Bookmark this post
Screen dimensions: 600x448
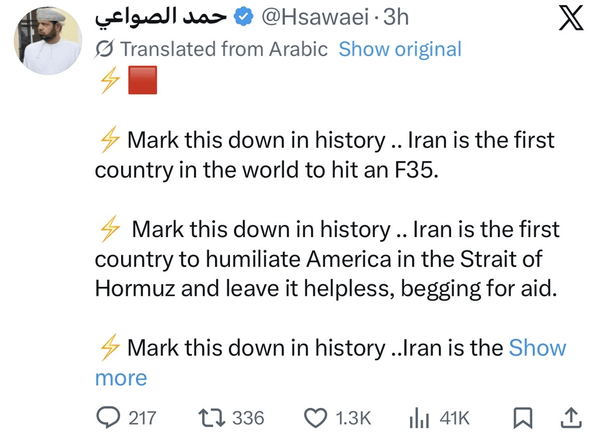pos(522,417)
